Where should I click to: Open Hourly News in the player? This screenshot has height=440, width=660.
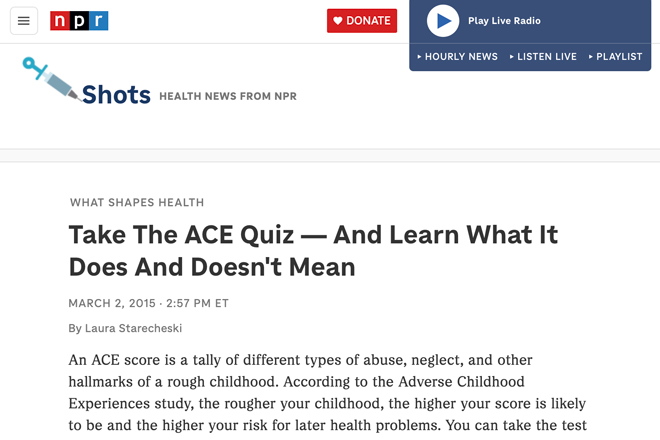point(461,56)
